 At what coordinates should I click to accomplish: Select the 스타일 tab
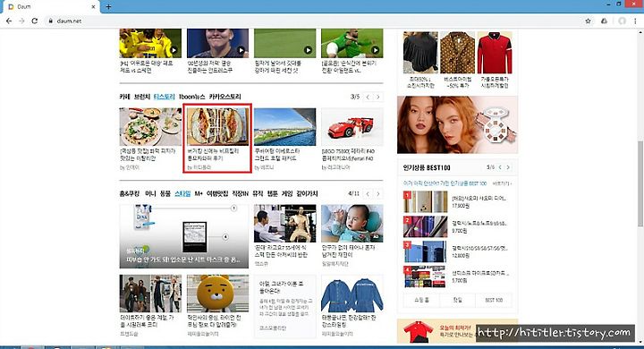(x=182, y=193)
